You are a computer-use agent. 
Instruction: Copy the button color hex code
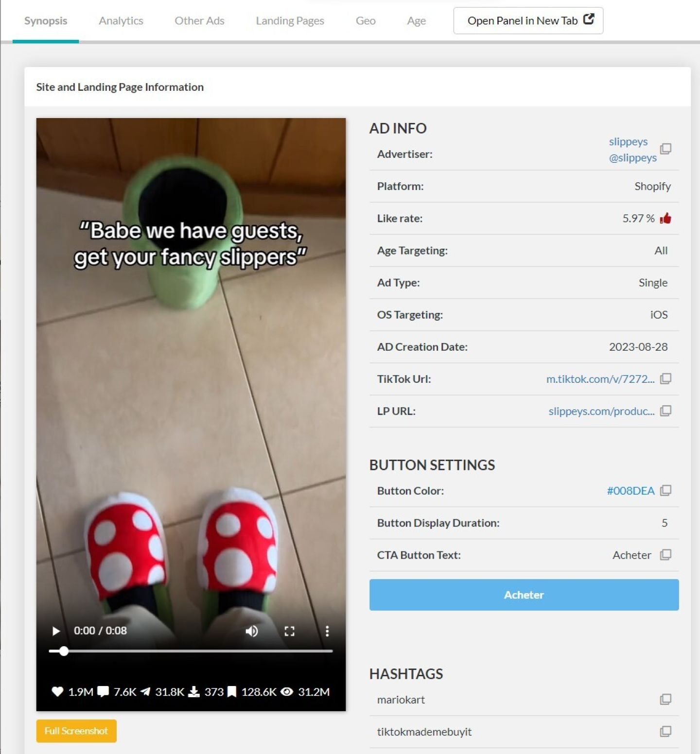pos(665,491)
